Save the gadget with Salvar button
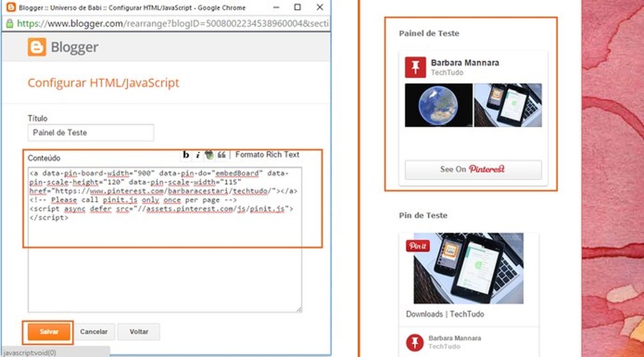644x357 pixels. pos(49,332)
